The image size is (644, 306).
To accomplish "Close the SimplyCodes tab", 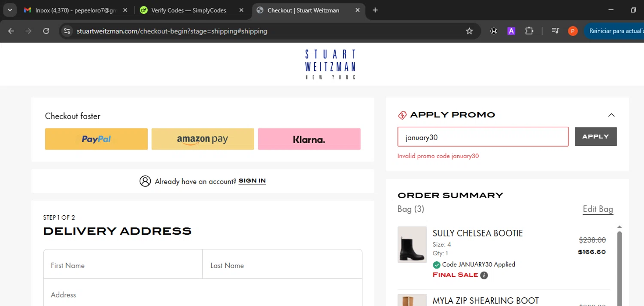I will (x=241, y=10).
